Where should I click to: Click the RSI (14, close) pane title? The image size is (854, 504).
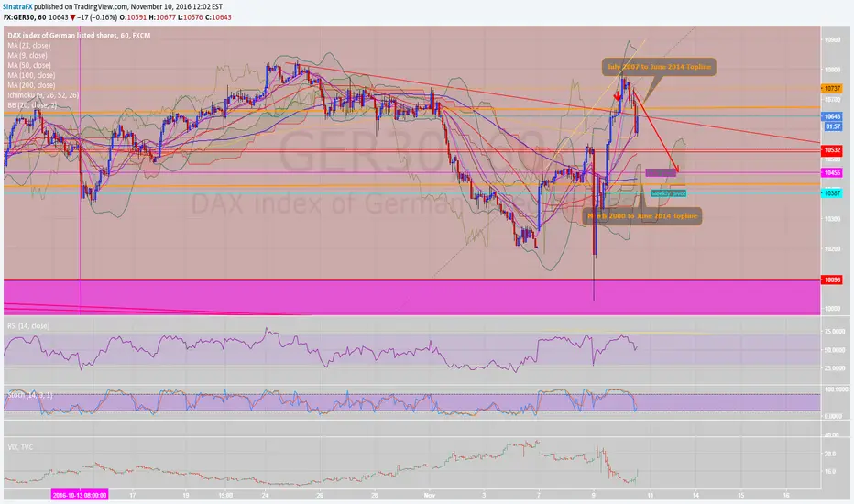pyautogui.click(x=28, y=326)
